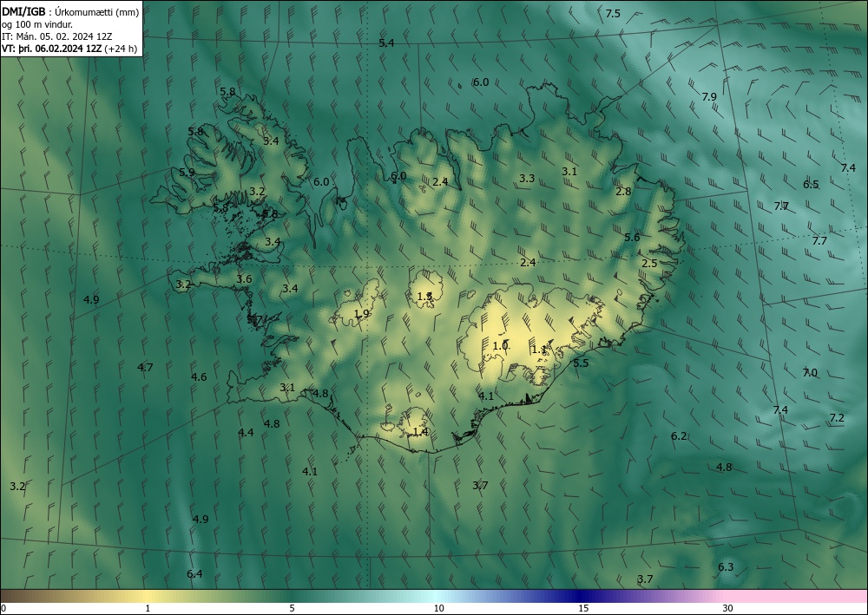Click the 5.5 value off the southeast coast
868x615 pixels.
pyautogui.click(x=581, y=363)
